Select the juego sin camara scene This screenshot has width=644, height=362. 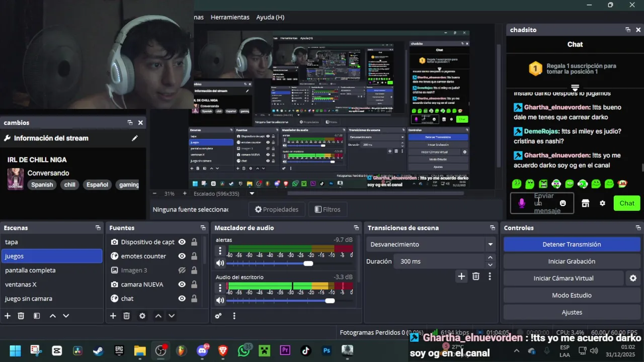(51, 298)
